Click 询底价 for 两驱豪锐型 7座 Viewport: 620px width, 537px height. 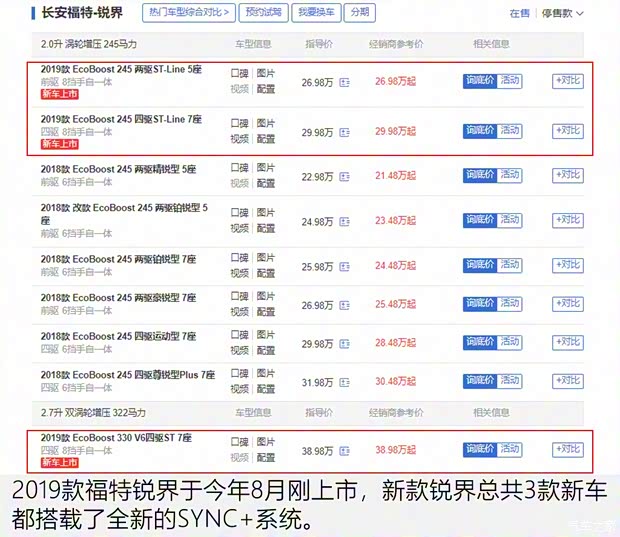pyautogui.click(x=480, y=304)
